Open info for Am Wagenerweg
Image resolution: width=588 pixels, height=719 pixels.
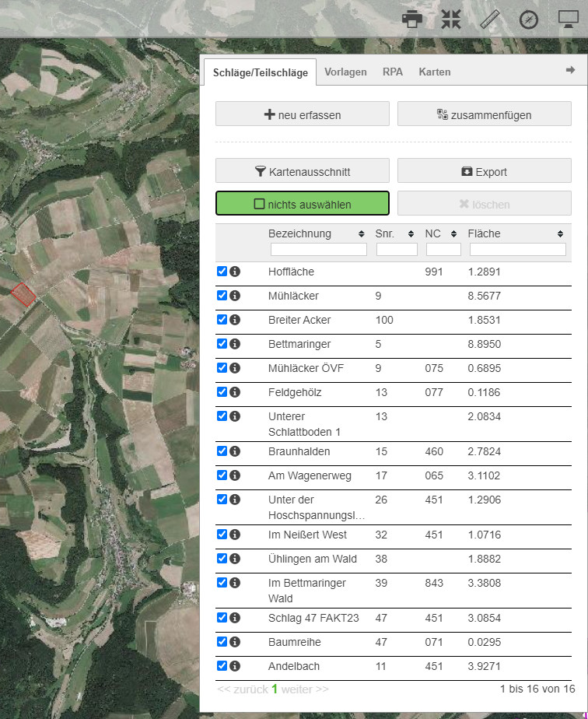pyautogui.click(x=235, y=475)
